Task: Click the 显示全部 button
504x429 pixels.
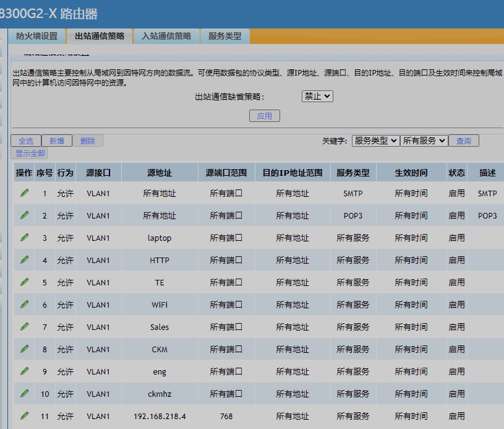Action: (x=31, y=154)
